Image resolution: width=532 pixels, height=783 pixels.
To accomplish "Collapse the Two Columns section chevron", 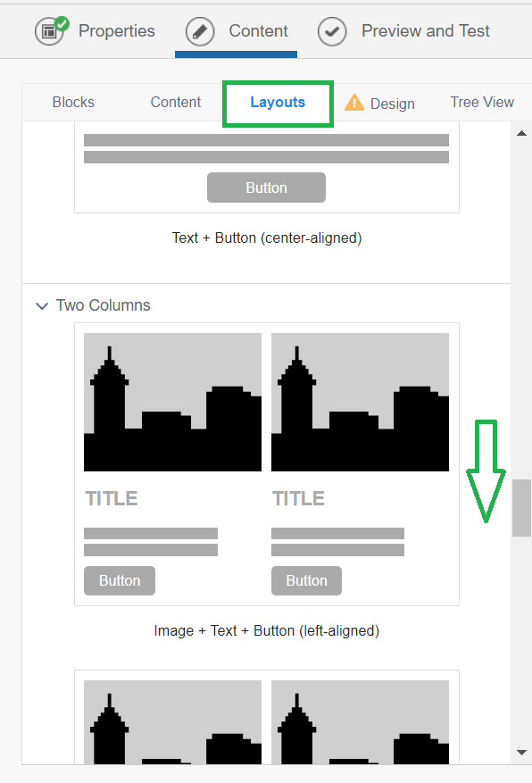I will tap(43, 305).
